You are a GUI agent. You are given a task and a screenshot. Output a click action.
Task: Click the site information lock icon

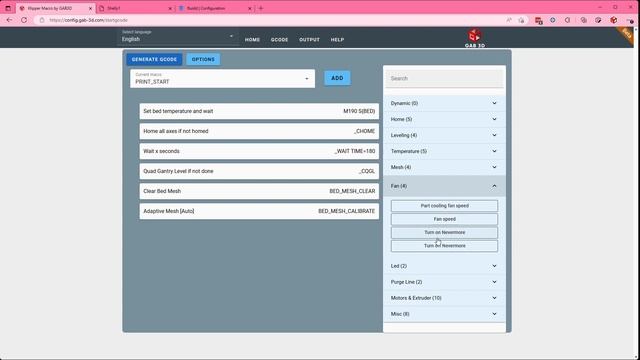click(x=42, y=20)
